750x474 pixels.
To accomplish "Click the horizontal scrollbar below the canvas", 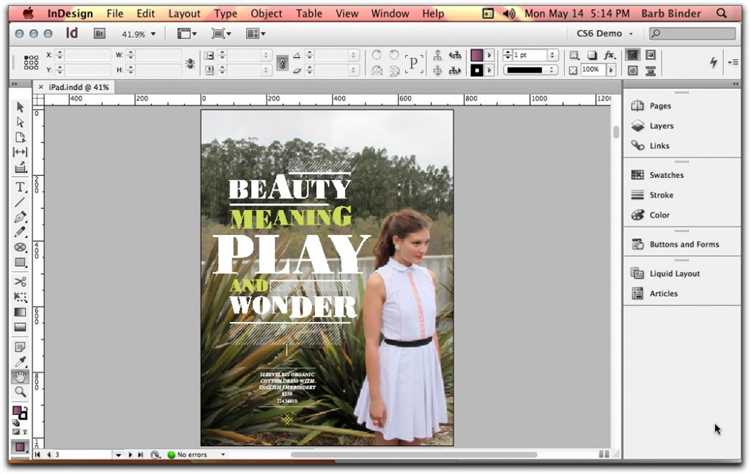I will (414, 454).
